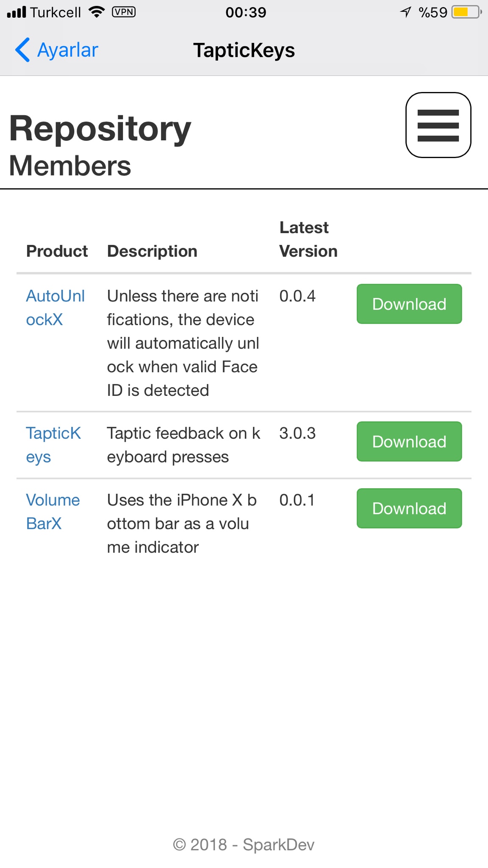Viewport: 488px width, 868px height.
Task: Download AutoUnlockX version 0.0.4
Action: click(409, 304)
